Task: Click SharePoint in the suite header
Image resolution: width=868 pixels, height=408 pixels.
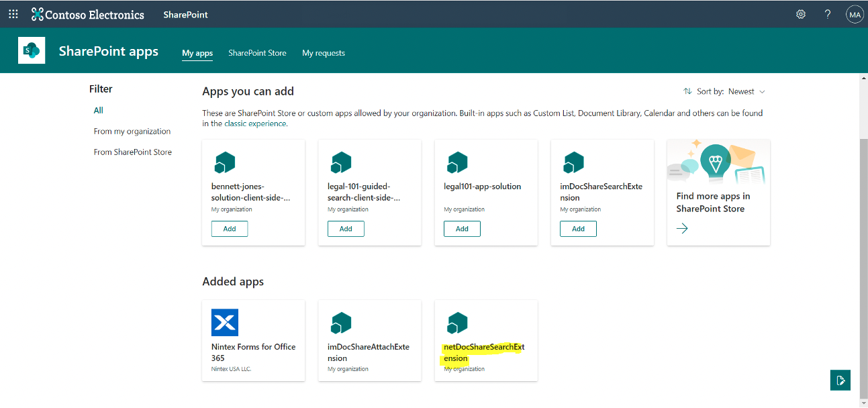Action: coord(185,14)
